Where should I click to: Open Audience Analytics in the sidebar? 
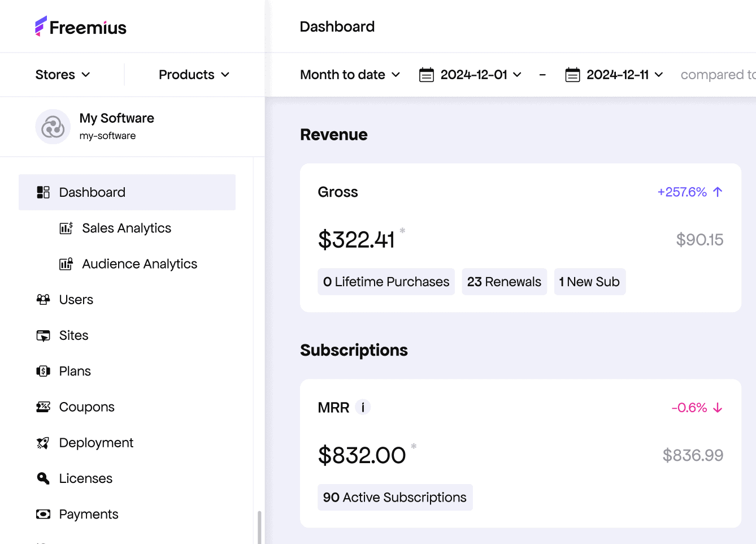tap(140, 264)
